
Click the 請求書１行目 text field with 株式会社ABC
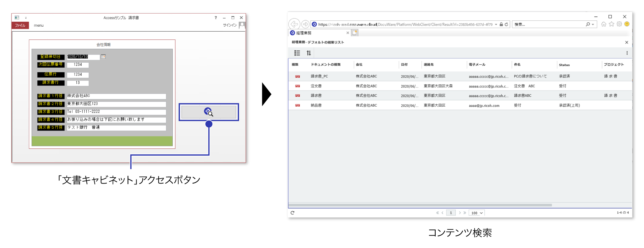point(116,96)
